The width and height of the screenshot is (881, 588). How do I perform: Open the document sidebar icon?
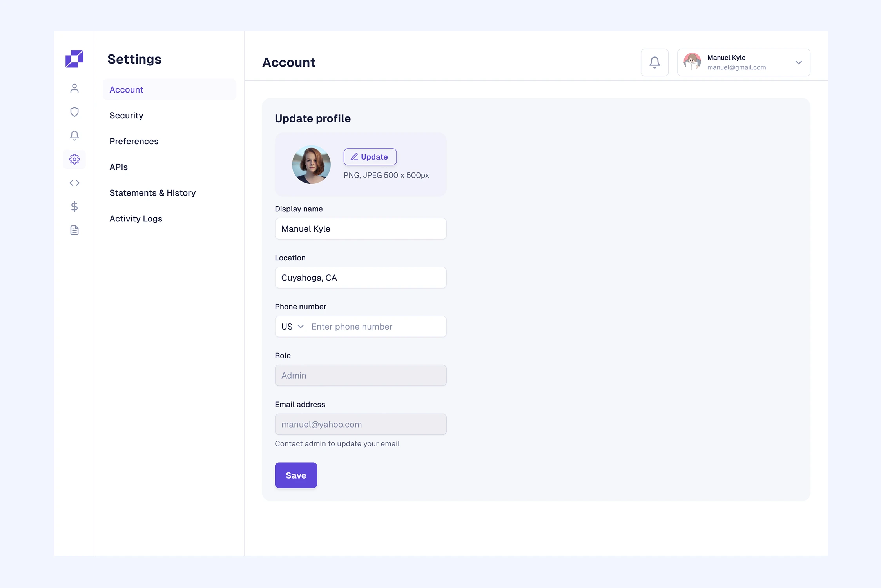(x=74, y=230)
